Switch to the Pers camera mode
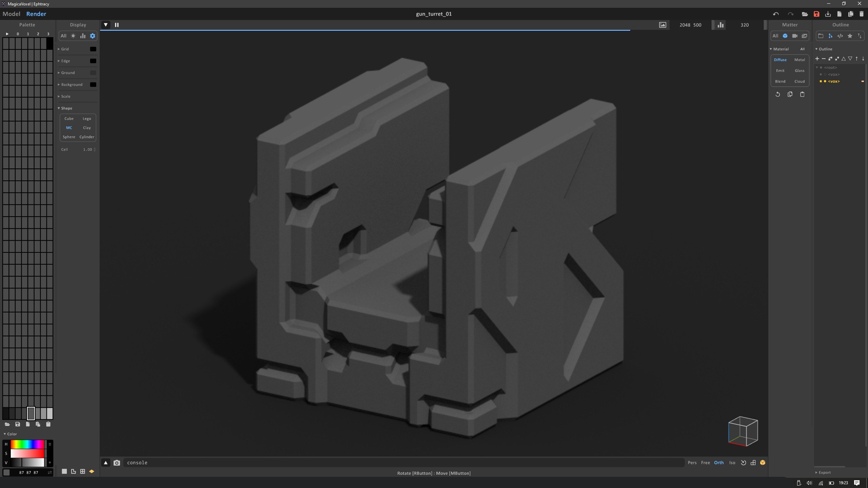Viewport: 868px width, 488px height. click(x=692, y=463)
